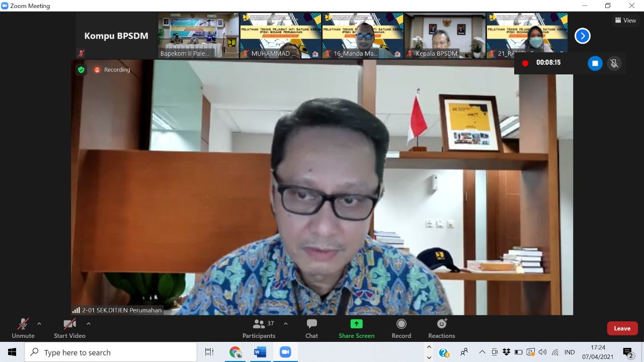
Task: Open the Wi-Fi network tray icon
Action: 555,352
